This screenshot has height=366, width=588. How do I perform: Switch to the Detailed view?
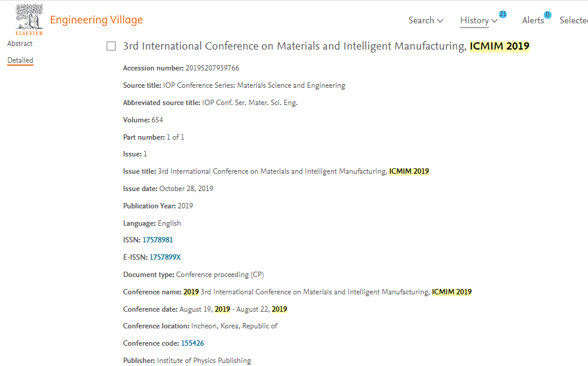20,60
